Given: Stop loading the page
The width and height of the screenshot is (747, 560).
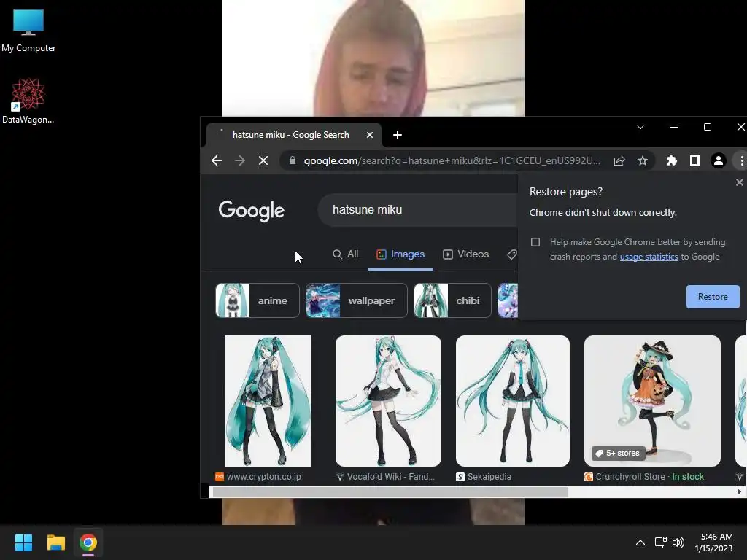Looking at the screenshot, I should pos(263,161).
